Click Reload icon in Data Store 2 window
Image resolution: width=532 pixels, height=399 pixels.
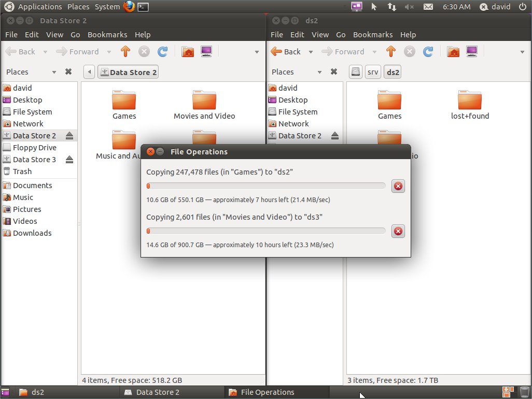[162, 51]
